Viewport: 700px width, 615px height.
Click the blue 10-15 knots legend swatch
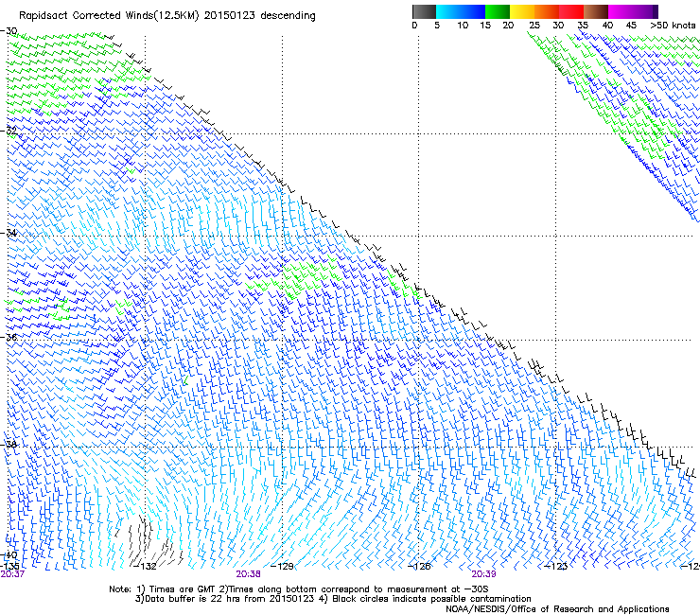(x=473, y=11)
